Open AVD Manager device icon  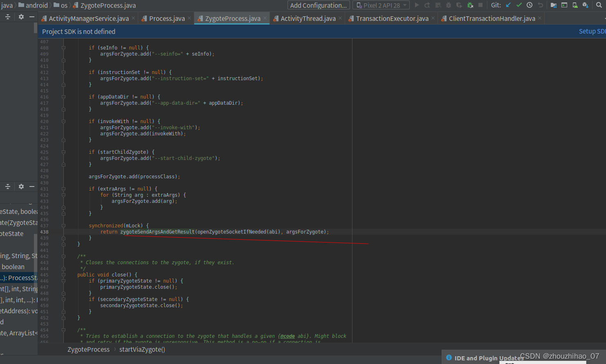(x=575, y=5)
